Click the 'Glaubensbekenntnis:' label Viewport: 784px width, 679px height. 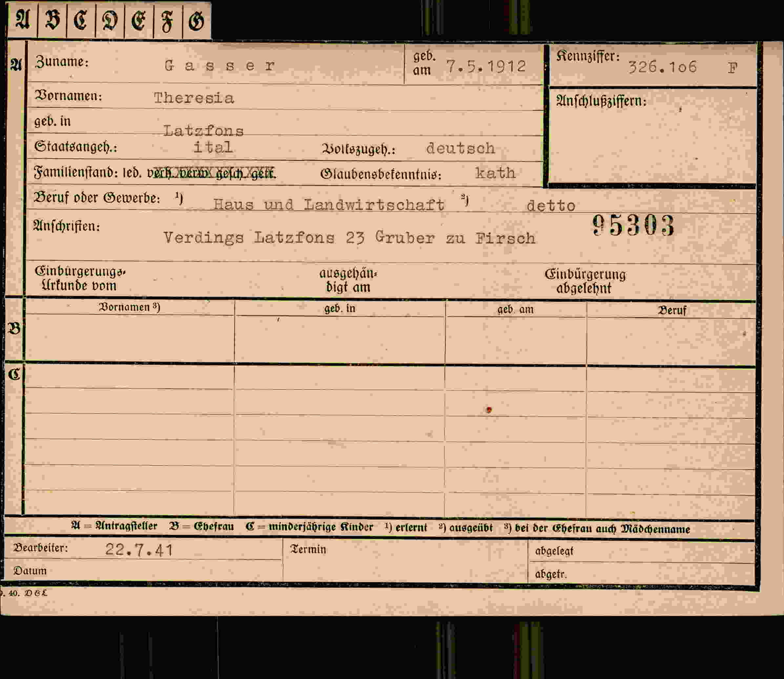point(381,174)
